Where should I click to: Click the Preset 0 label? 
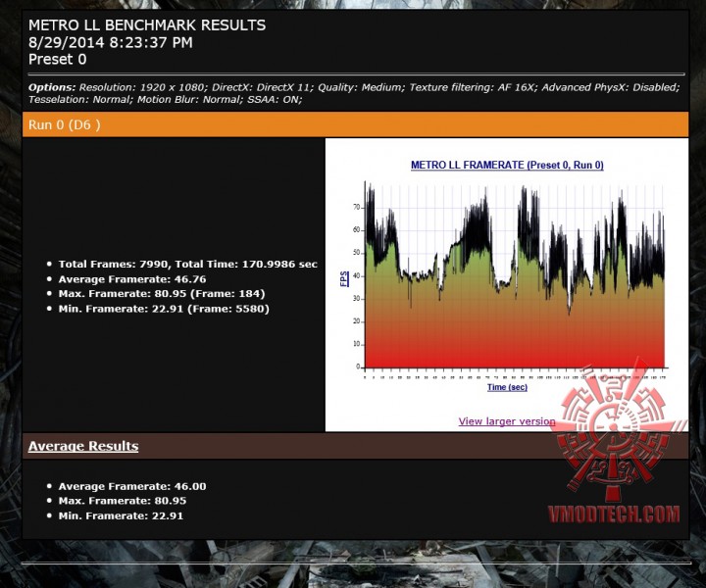57,60
